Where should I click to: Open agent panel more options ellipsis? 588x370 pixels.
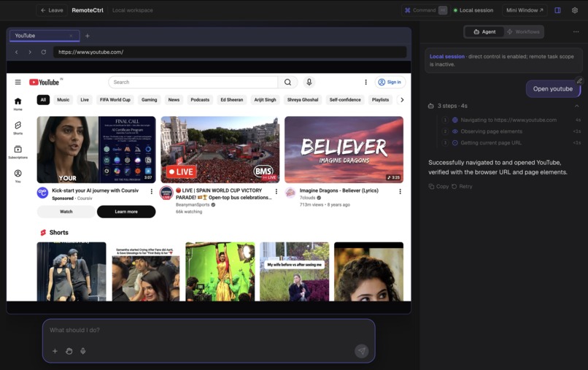[576, 32]
